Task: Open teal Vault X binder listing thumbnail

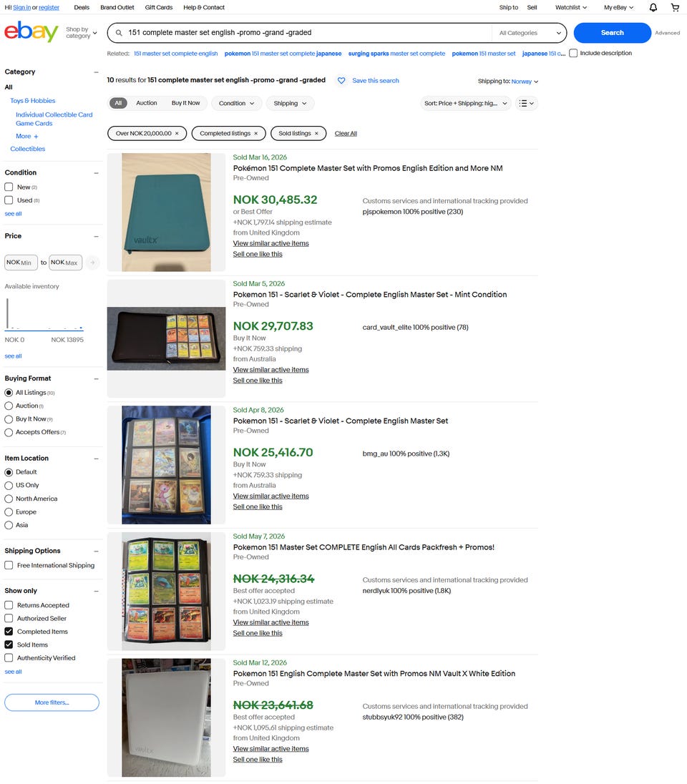Action: tap(166, 212)
